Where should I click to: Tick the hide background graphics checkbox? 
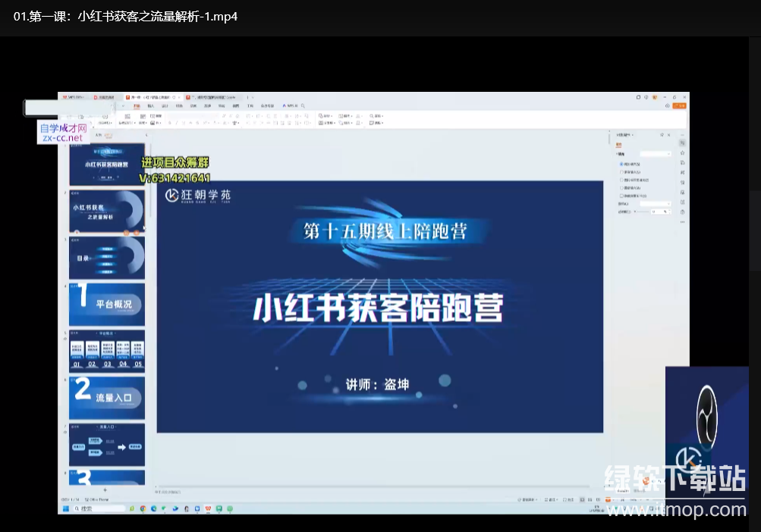pos(621,195)
